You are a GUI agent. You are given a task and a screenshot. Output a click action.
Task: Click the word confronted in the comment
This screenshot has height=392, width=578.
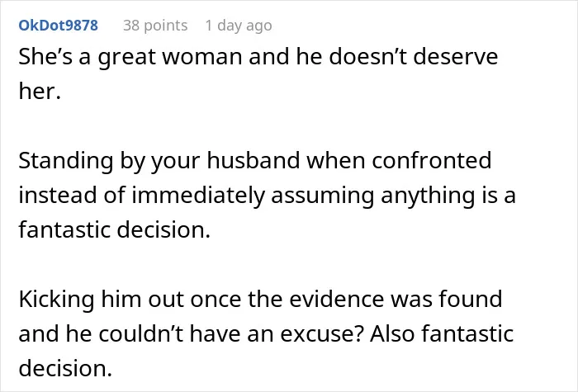tap(431, 161)
